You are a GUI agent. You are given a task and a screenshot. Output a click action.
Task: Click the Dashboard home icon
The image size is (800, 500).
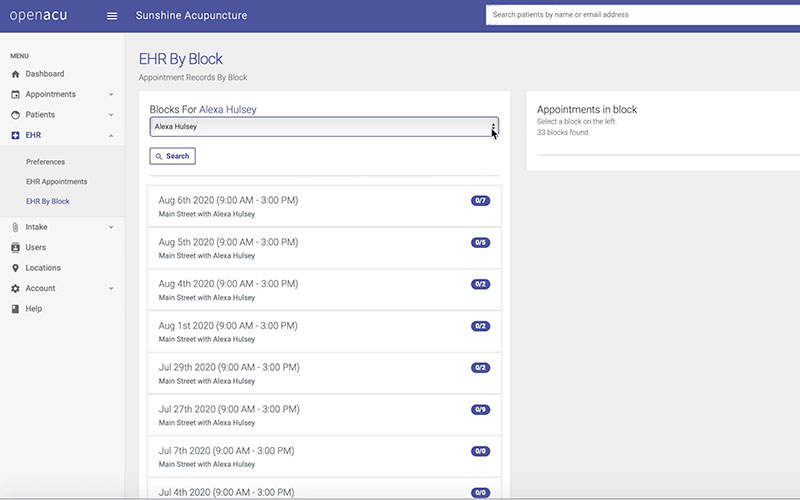15,74
